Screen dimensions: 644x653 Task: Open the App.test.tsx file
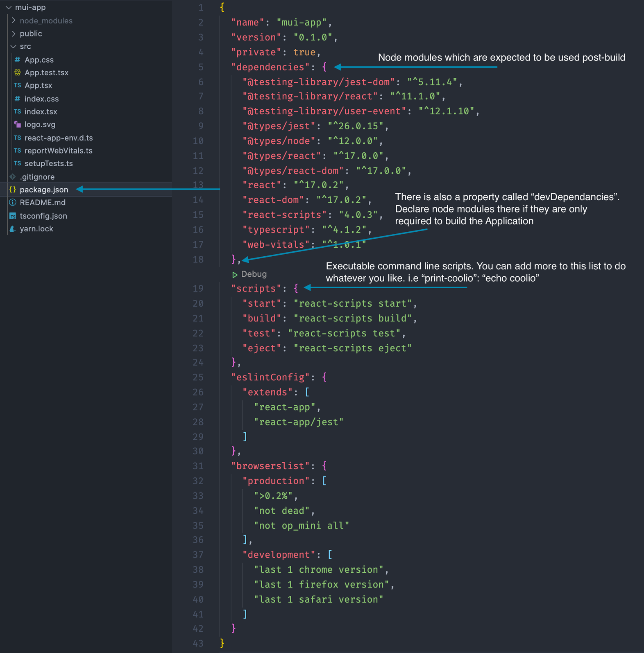[46, 72]
